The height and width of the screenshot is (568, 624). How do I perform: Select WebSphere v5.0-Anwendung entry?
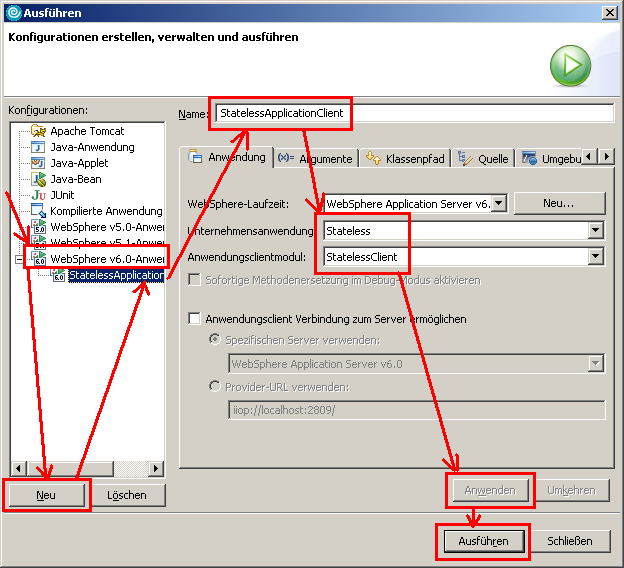pyautogui.click(x=107, y=227)
